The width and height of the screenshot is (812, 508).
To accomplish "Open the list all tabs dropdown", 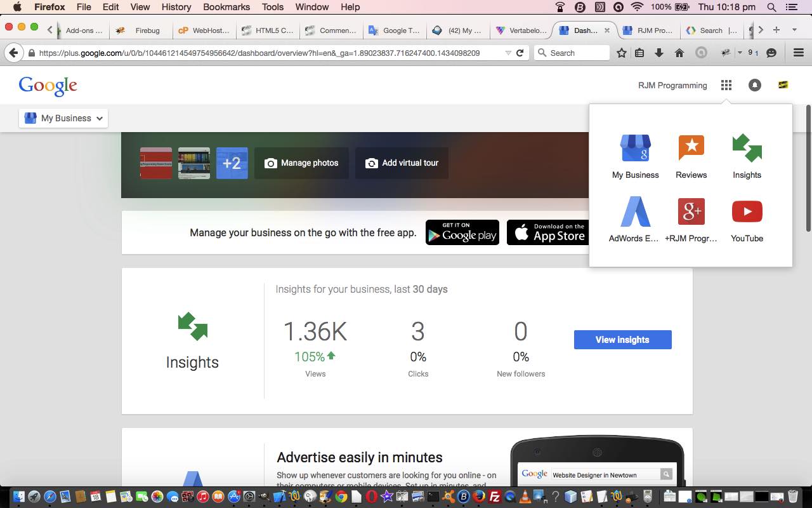I will 794,30.
